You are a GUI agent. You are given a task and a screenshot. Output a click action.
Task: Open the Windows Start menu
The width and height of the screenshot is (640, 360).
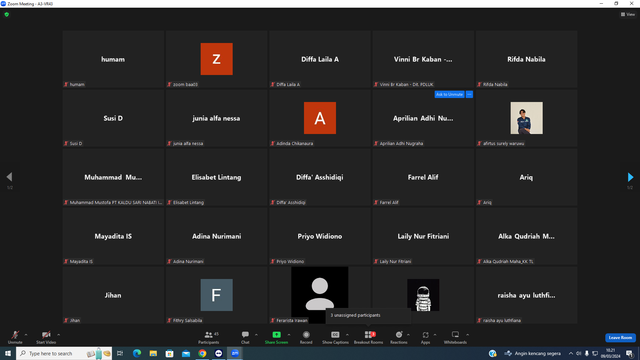coord(8,353)
